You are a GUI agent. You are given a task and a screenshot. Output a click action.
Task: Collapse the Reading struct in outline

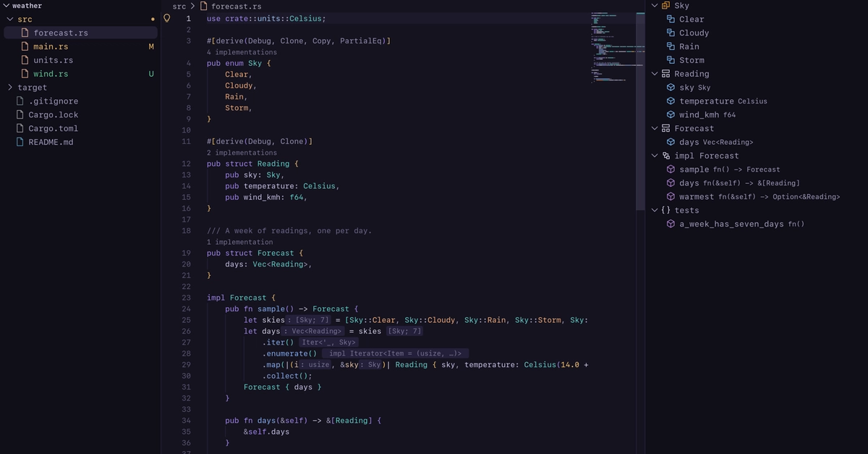coord(655,74)
